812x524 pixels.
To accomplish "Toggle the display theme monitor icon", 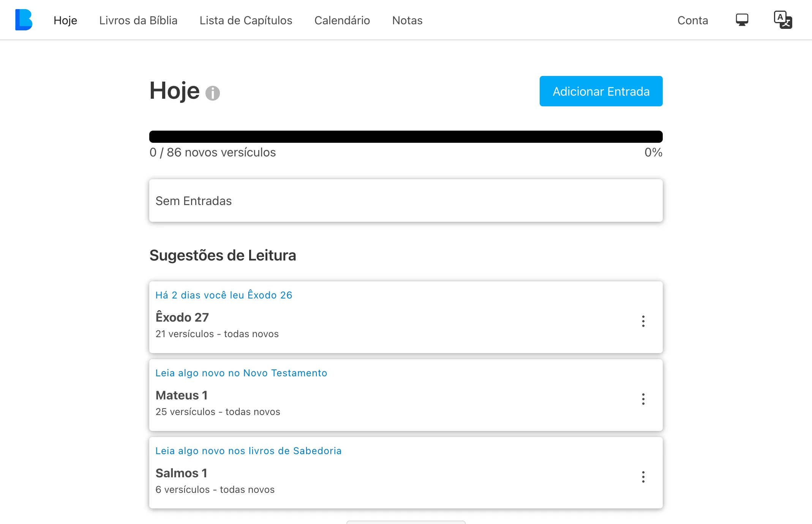I will point(742,20).
